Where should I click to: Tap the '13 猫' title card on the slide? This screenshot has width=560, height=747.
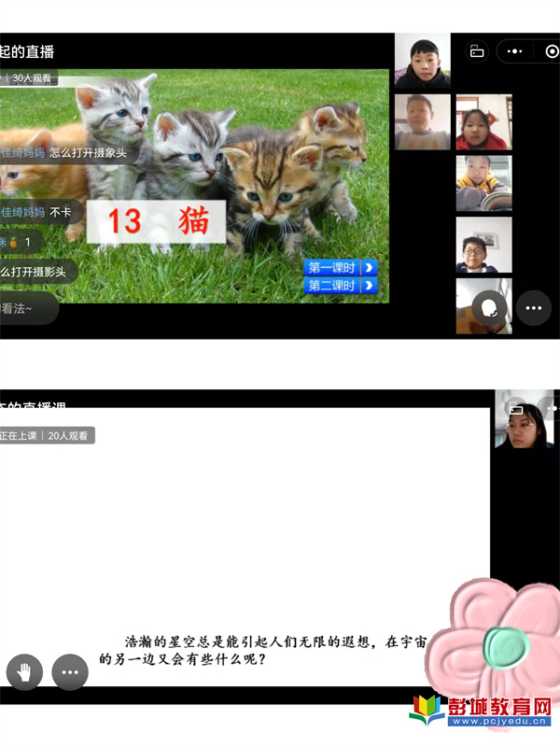coord(156,221)
